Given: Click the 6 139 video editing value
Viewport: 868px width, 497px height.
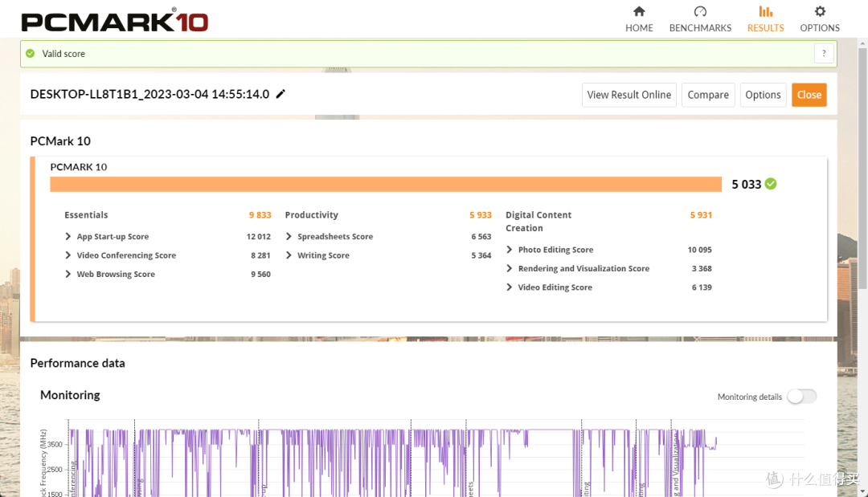Looking at the screenshot, I should 702,287.
